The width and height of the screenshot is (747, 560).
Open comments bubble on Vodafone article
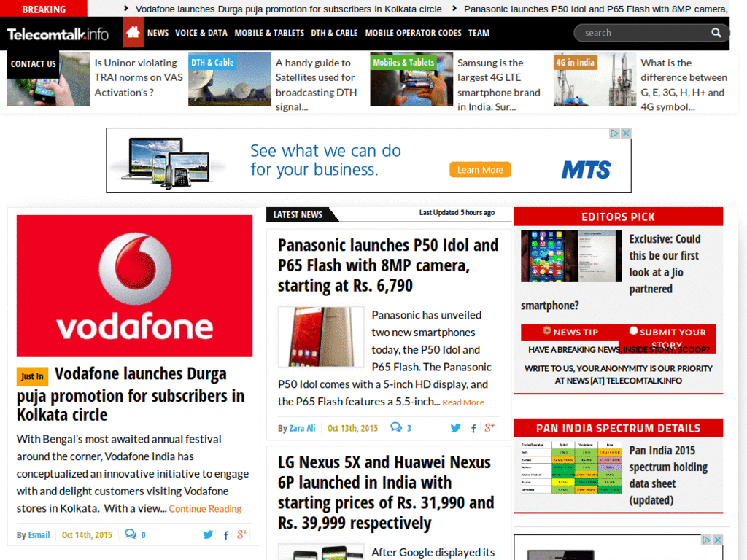(x=131, y=534)
